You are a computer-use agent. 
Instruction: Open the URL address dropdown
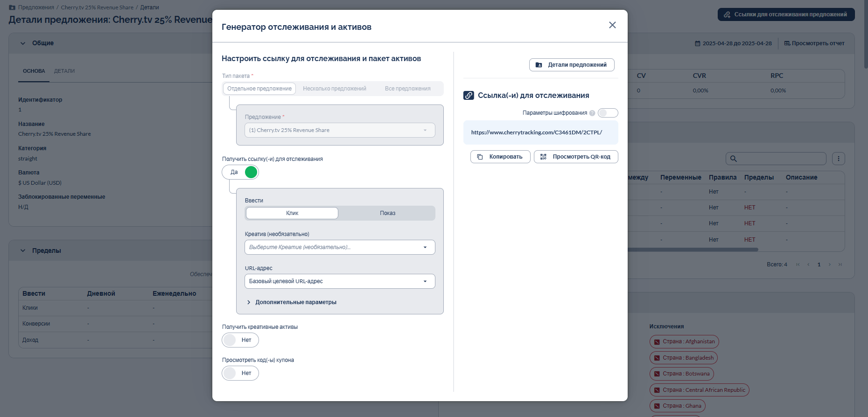(x=340, y=281)
